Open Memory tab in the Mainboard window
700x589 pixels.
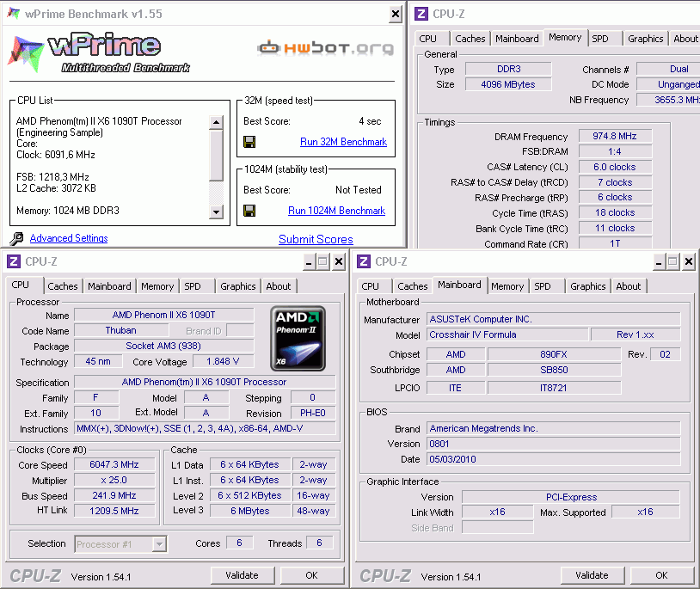click(x=507, y=286)
